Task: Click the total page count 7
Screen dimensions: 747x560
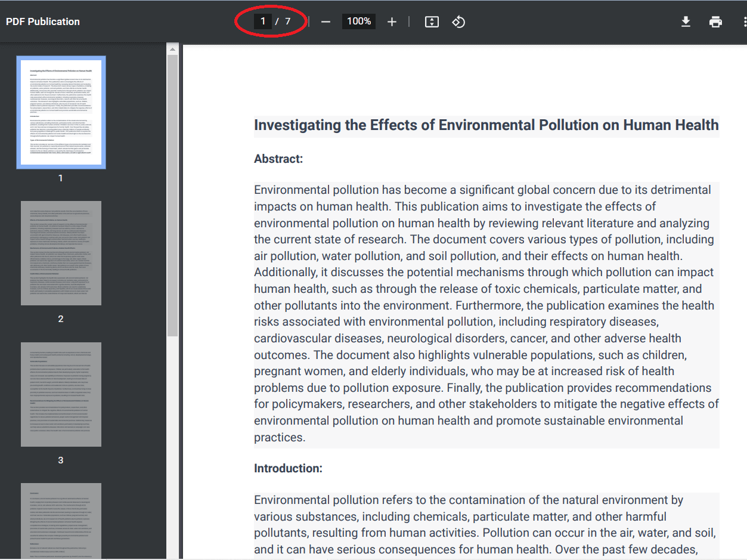Action: pyautogui.click(x=287, y=21)
